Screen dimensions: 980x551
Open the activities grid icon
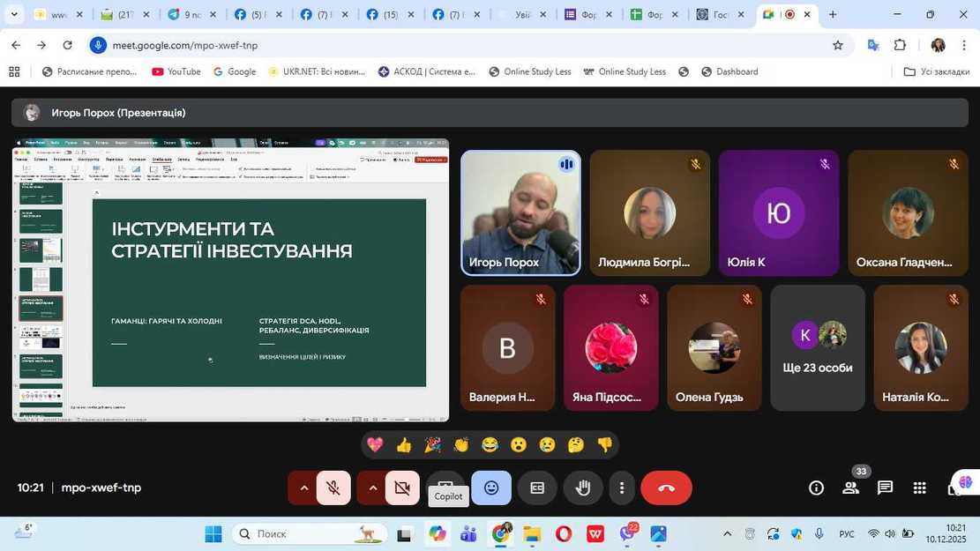coord(919,488)
